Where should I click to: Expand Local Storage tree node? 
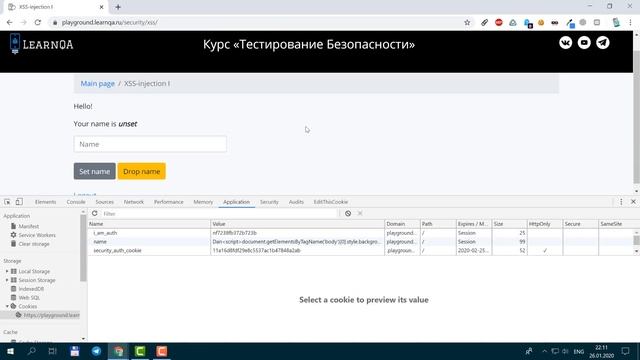click(x=7, y=271)
